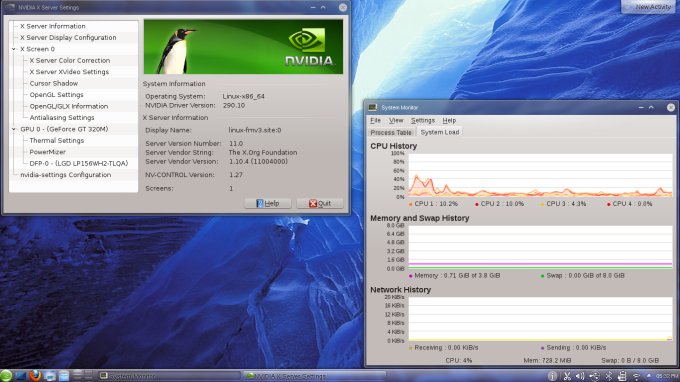The width and height of the screenshot is (680, 382).
Task: Click display name linux-fmv3.site:0
Action: 255,130
